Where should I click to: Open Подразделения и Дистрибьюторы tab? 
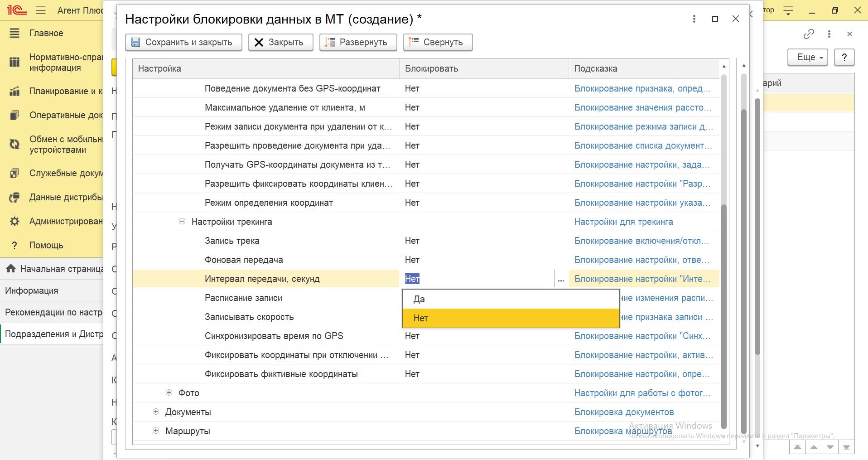point(52,334)
